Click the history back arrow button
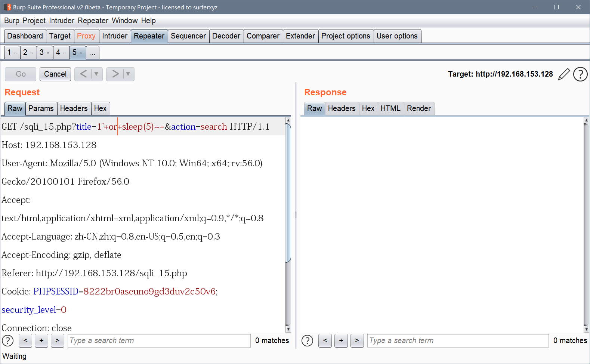The image size is (590, 364). pyautogui.click(x=83, y=74)
